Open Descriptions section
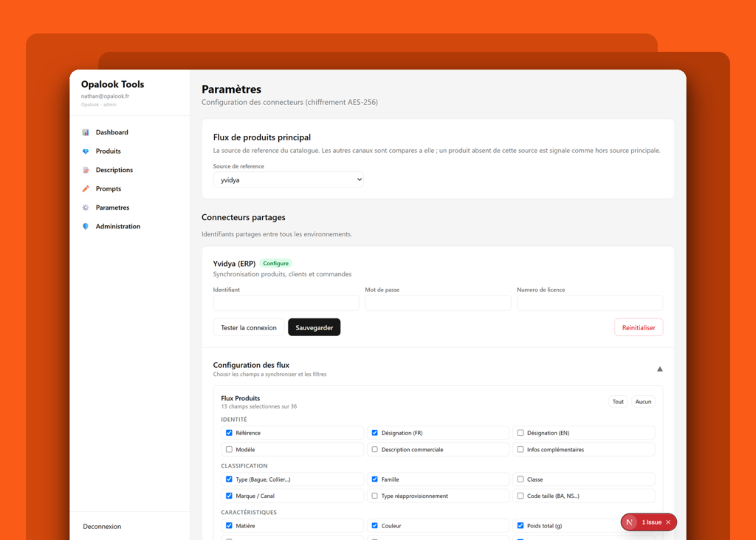 click(x=114, y=170)
